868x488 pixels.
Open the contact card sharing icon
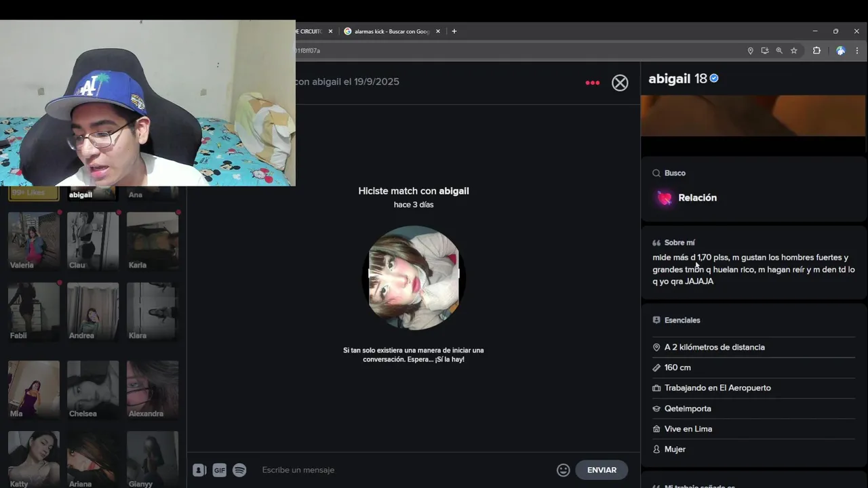pos(199,470)
